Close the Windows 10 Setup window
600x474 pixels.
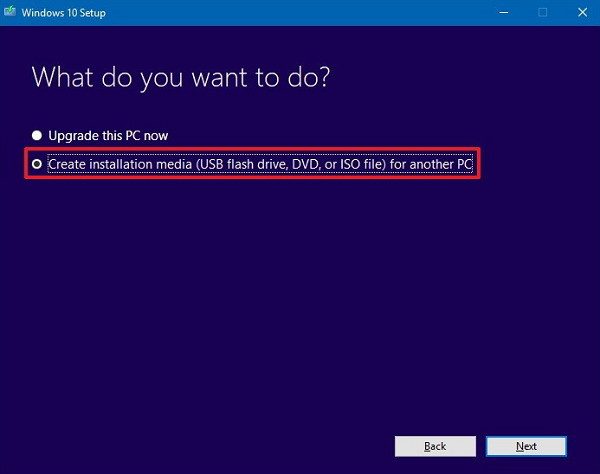pyautogui.click(x=582, y=13)
